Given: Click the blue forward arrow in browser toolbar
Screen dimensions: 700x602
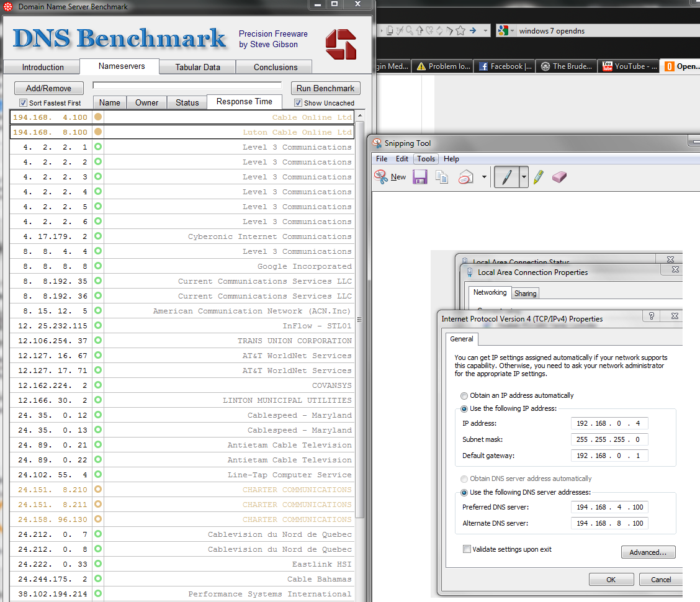Looking at the screenshot, I should click(473, 30).
